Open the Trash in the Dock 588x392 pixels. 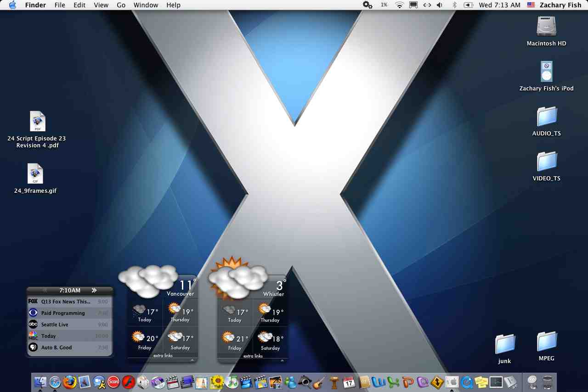point(547,381)
